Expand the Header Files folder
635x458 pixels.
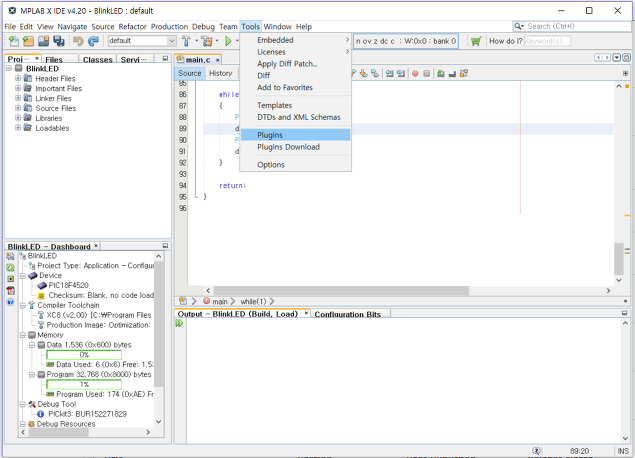click(18, 78)
